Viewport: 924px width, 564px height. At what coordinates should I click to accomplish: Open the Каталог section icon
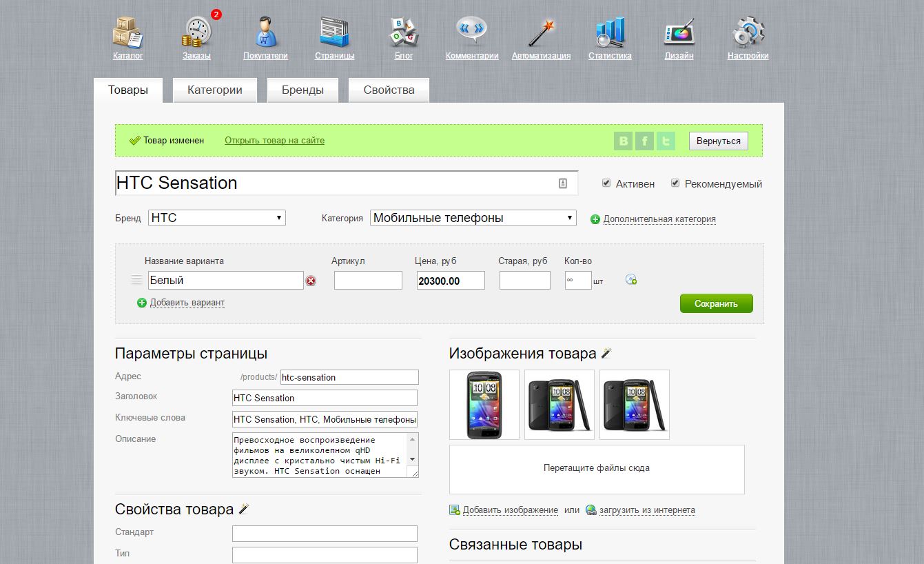pyautogui.click(x=127, y=32)
